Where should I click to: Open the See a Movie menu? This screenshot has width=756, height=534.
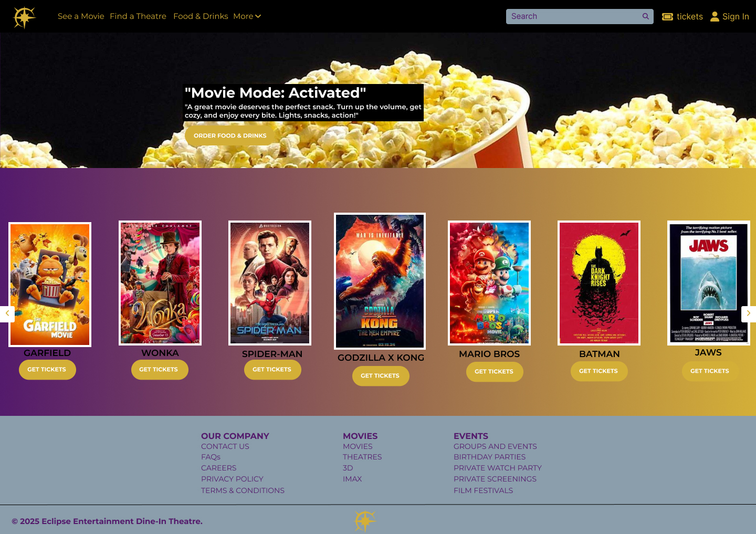tap(81, 16)
